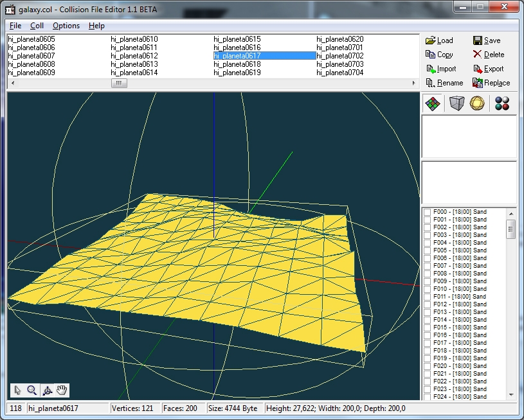The height and width of the screenshot is (420, 524).
Task: Select hi_planeta0609 in the list
Action: pyautogui.click(x=32, y=73)
